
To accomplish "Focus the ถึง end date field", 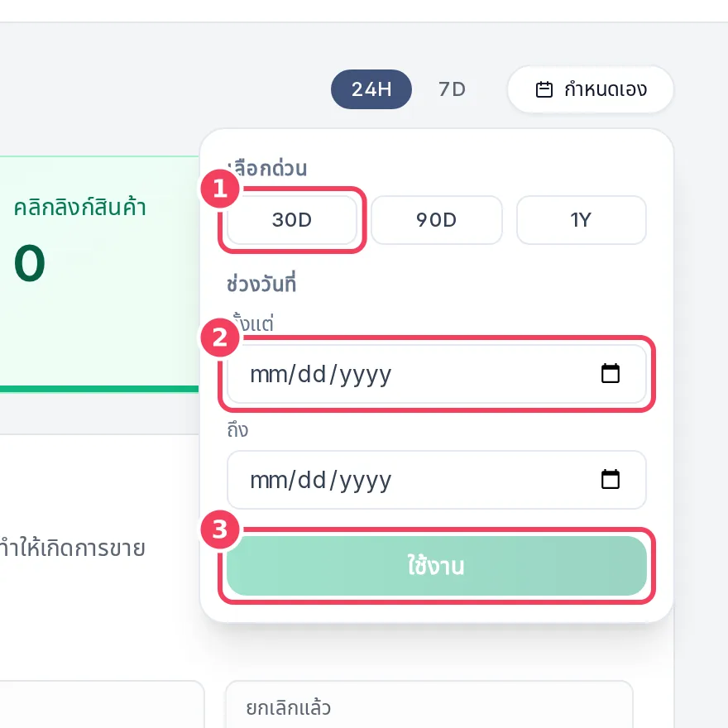I will pyautogui.click(x=437, y=480).
